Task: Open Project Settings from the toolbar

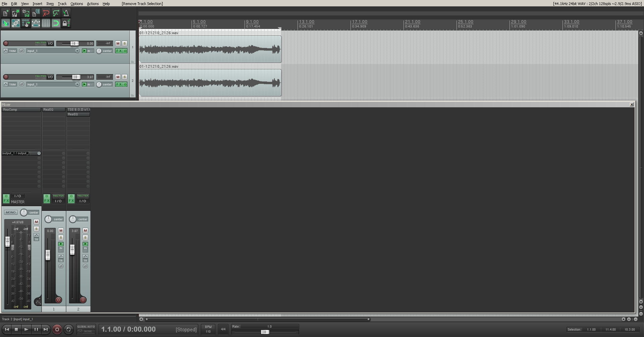Action: pos(36,13)
